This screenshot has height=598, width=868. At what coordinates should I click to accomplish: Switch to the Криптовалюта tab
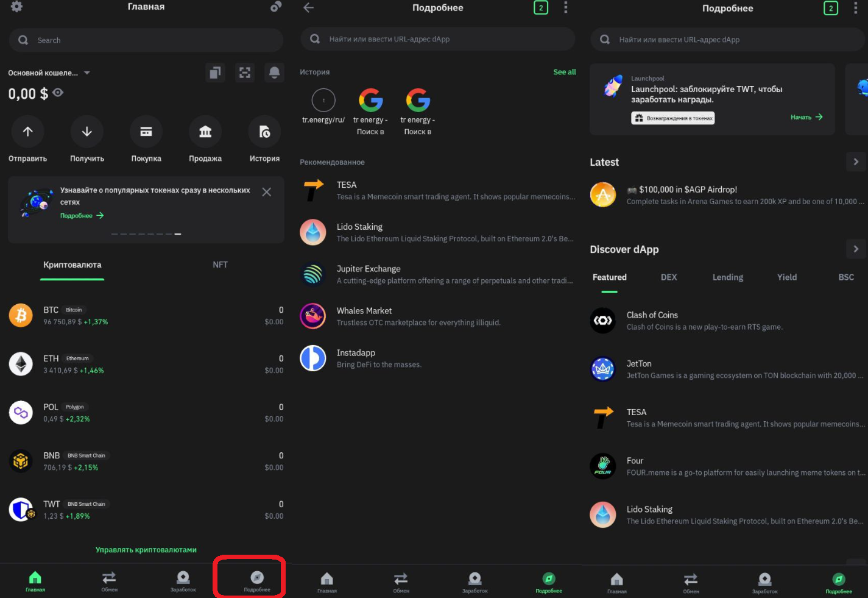[72, 265]
